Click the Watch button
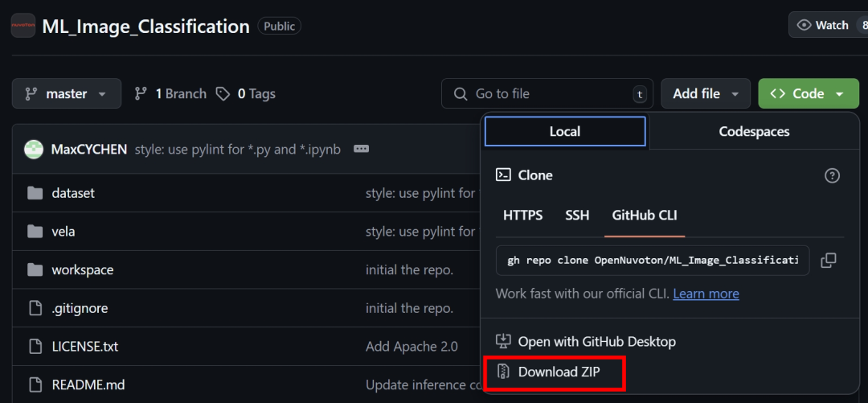 click(x=825, y=26)
